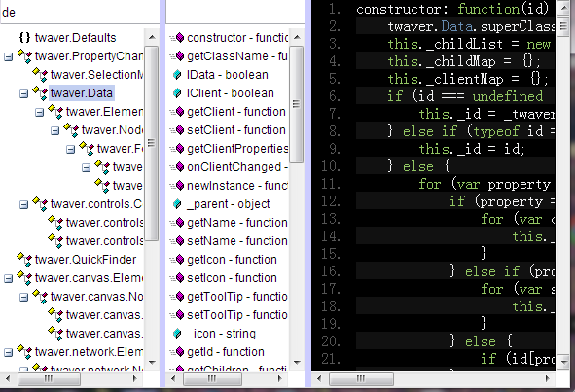The width and height of the screenshot is (575, 392).
Task: Click the property icon beside _icon string
Action: pyautogui.click(x=177, y=334)
